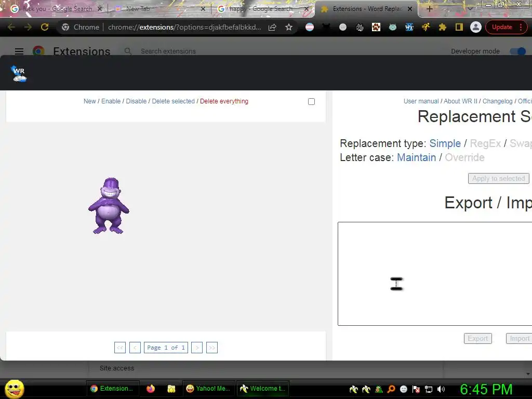Close the Extensions - Word Replacer tab
The height and width of the screenshot is (399, 532).
point(410,9)
